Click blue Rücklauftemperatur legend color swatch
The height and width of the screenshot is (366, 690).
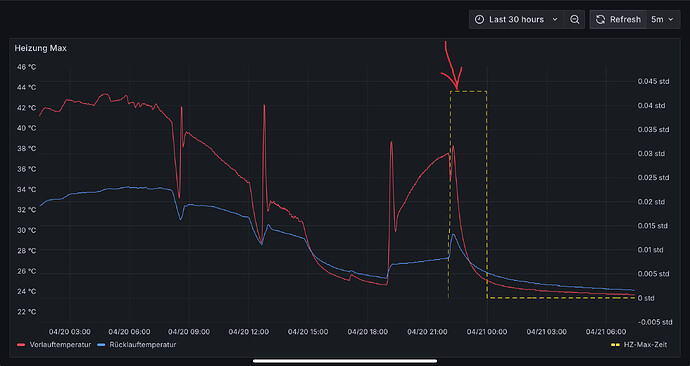pyautogui.click(x=101, y=345)
